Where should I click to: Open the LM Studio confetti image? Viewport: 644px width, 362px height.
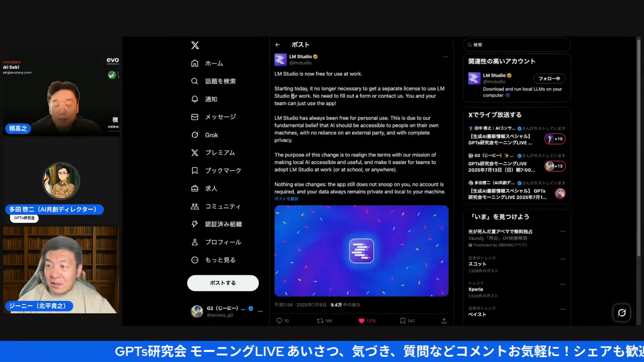[x=361, y=251]
